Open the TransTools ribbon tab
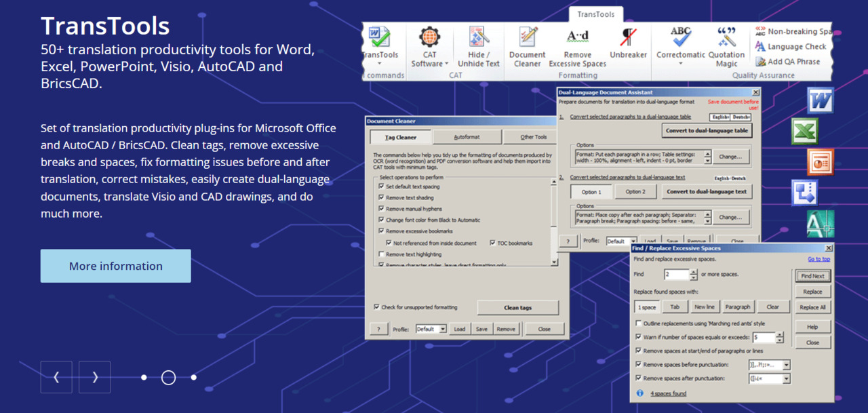Image resolution: width=868 pixels, height=413 pixels. [596, 14]
